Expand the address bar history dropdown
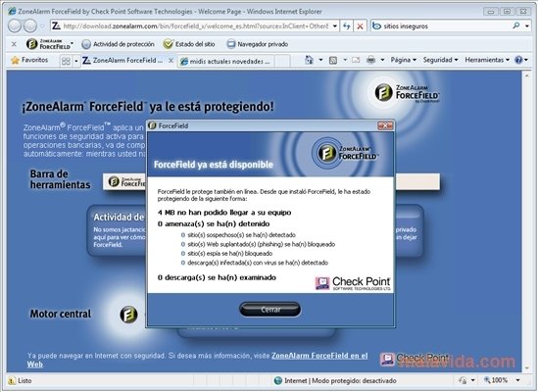Viewport: 538px width, 392px height. pyautogui.click(x=334, y=26)
